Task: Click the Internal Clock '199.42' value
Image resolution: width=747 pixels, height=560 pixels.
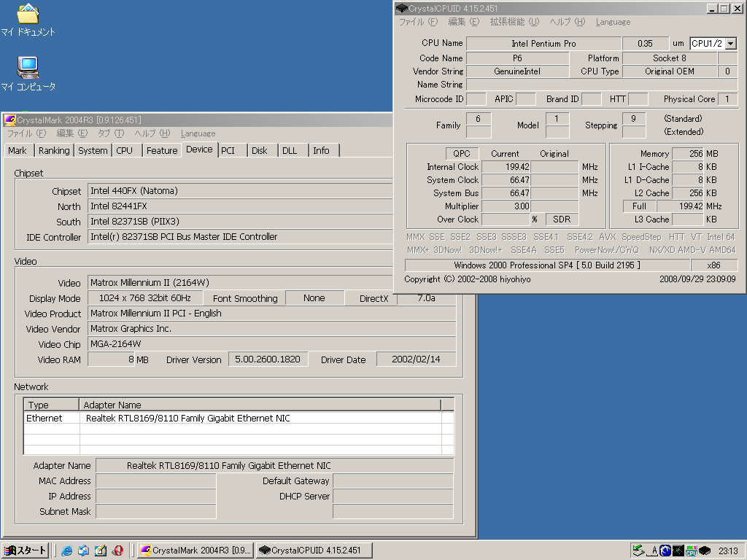Action: (x=506, y=167)
